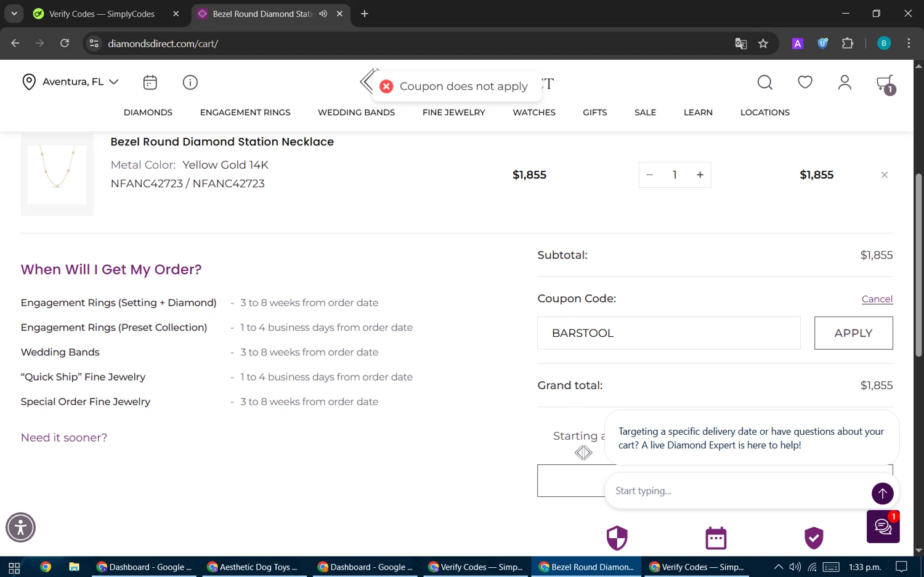This screenshot has height=577, width=924.
Task: Click the Bitwarden shield extension icon
Action: tap(822, 43)
